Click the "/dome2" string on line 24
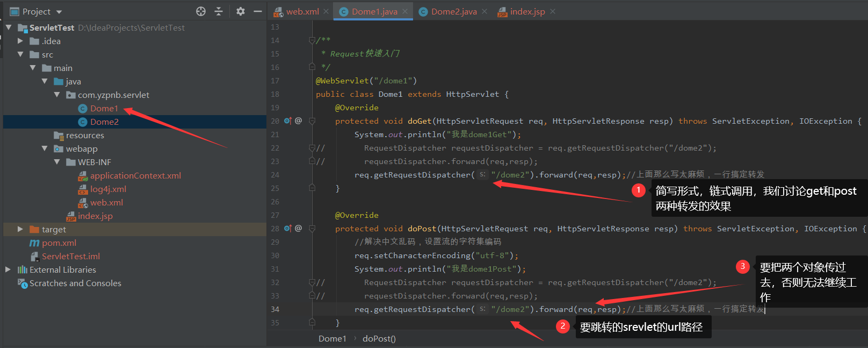Viewport: 868px width, 348px height. point(510,175)
